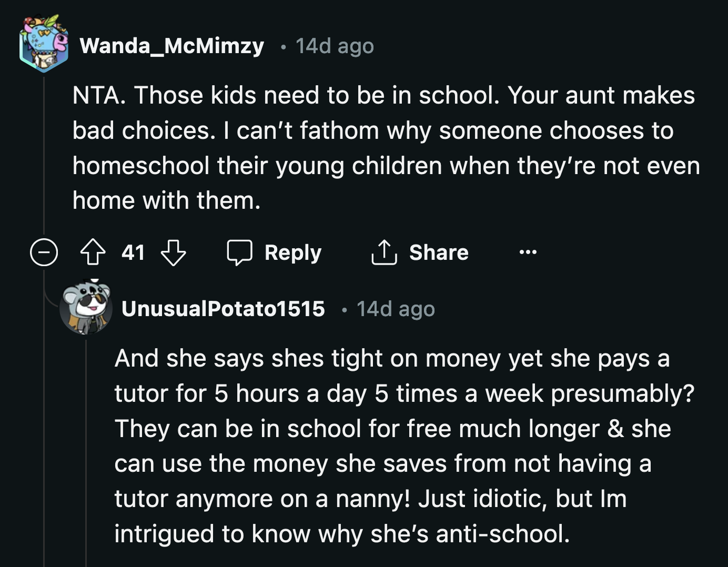Click the upvote arrow beside the count 41
The image size is (728, 567).
93,252
